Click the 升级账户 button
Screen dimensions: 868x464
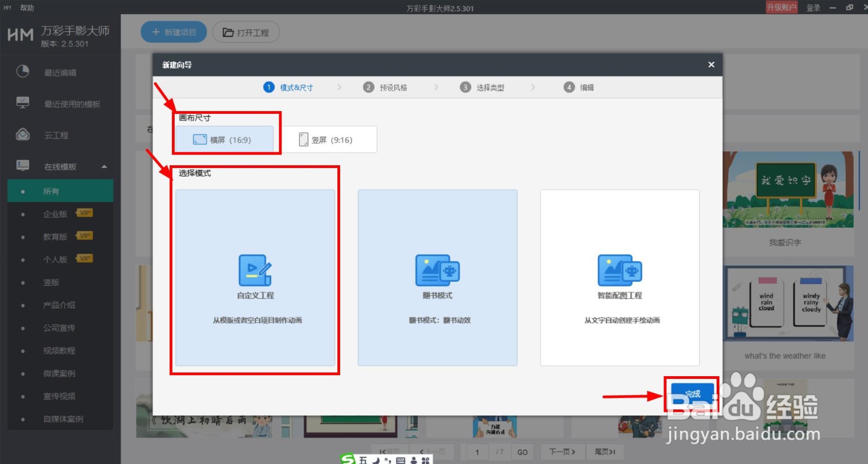(781, 7)
